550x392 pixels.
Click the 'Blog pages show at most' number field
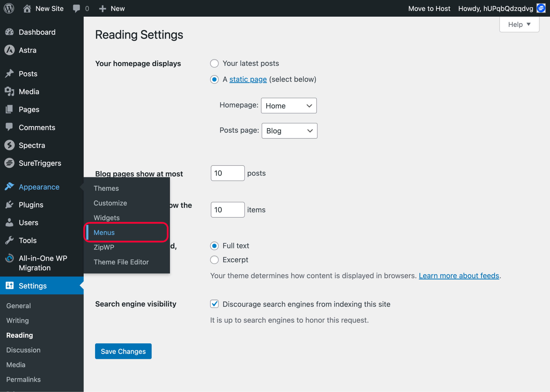coord(227,173)
